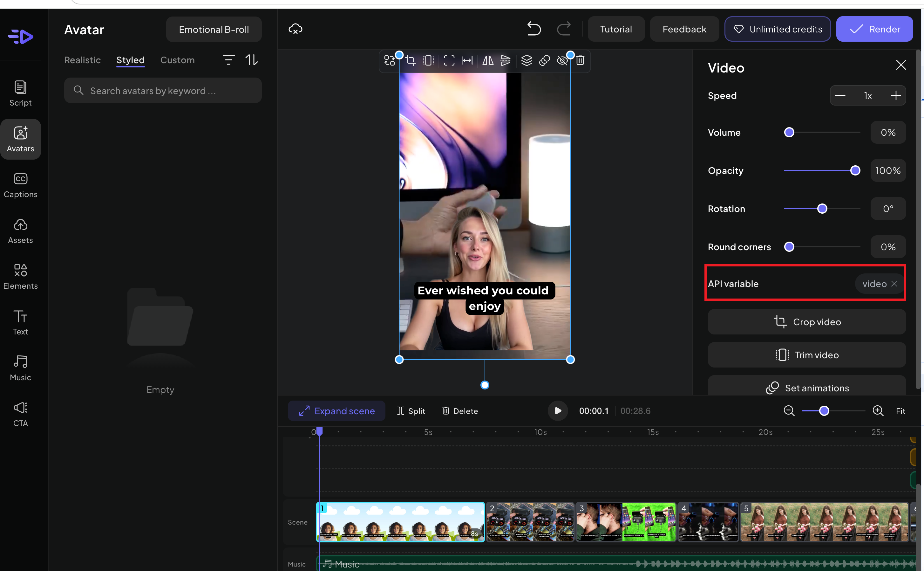Switch to the Realistic avatars tab
924x571 pixels.
coord(82,60)
